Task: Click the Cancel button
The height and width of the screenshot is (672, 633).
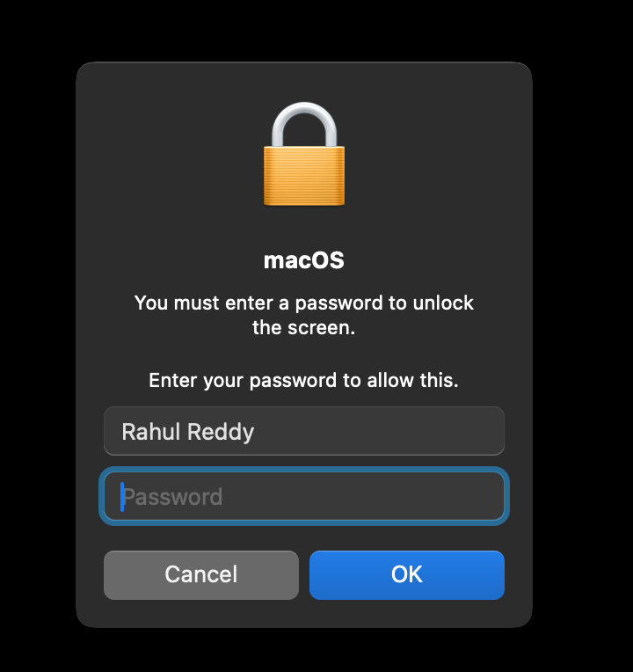Action: click(x=200, y=574)
